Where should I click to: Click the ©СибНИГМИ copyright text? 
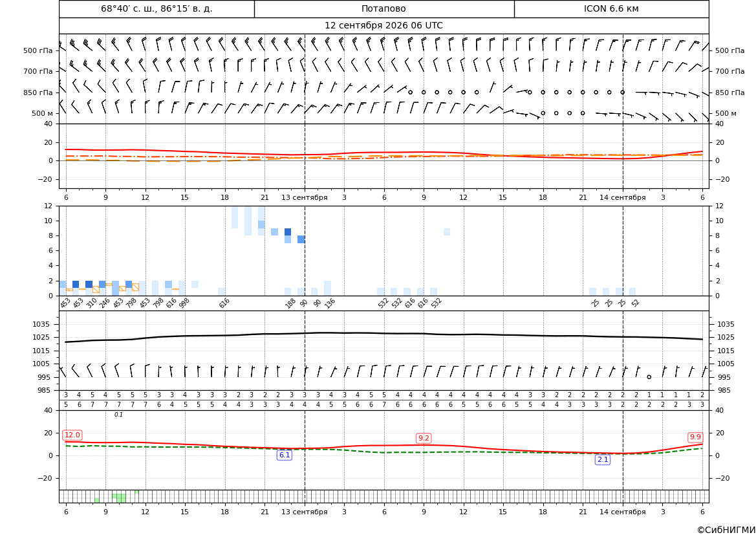point(726,530)
